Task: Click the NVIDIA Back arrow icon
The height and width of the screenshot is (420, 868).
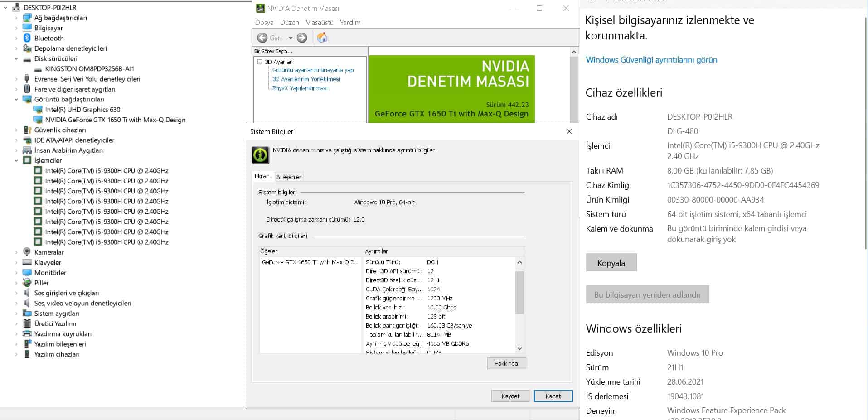Action: coord(262,38)
